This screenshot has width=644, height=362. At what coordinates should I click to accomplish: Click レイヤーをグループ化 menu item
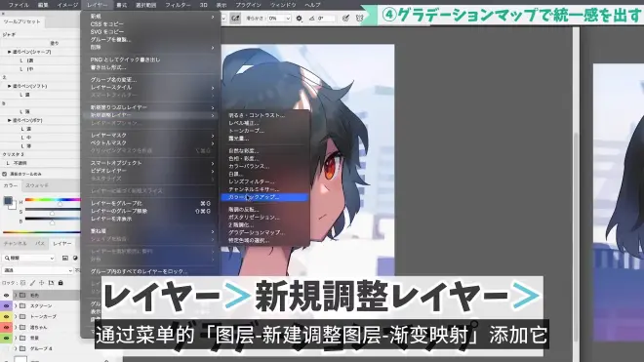point(150,203)
